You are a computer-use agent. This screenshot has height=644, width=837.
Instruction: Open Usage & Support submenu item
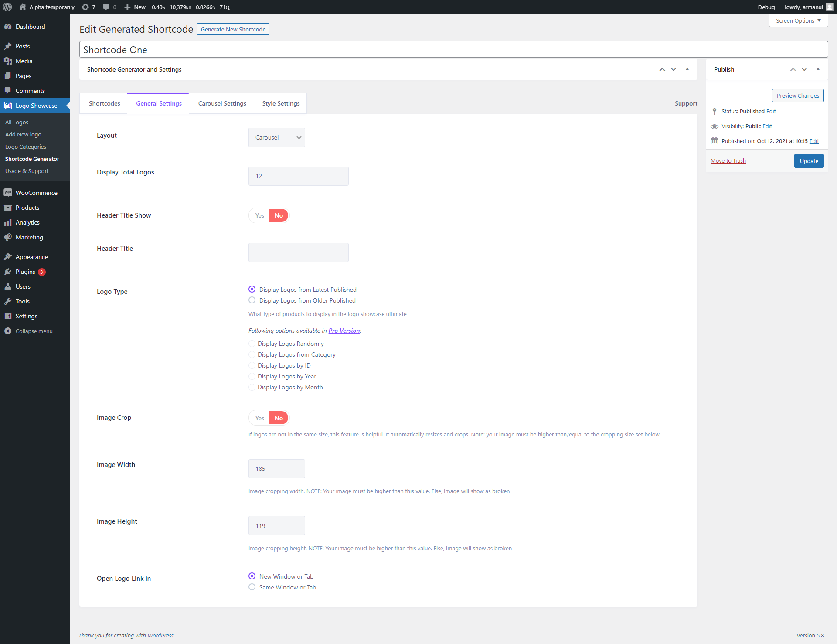tap(27, 171)
